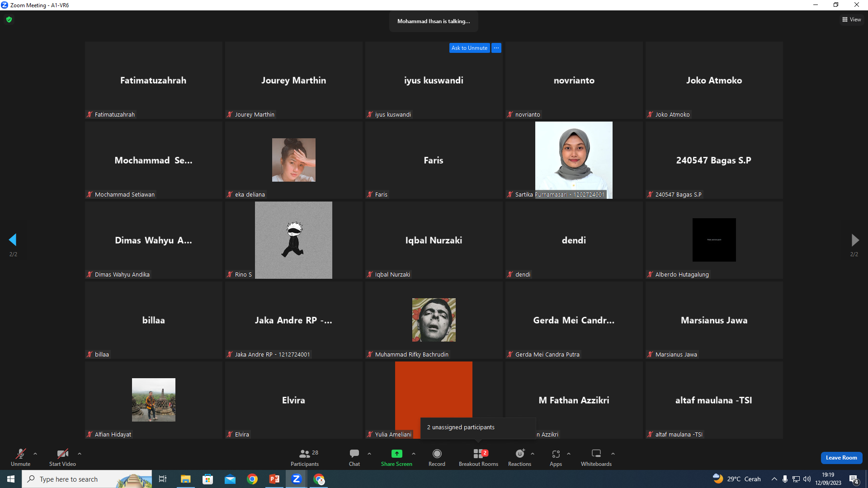Open volume control in system tray

pos(807,479)
